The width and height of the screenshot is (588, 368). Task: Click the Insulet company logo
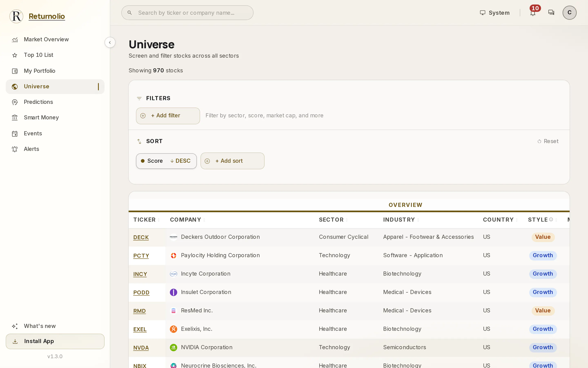(174, 292)
